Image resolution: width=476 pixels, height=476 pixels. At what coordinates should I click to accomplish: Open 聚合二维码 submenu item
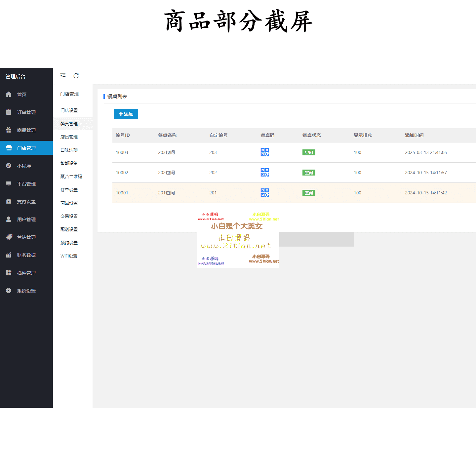tap(71, 177)
